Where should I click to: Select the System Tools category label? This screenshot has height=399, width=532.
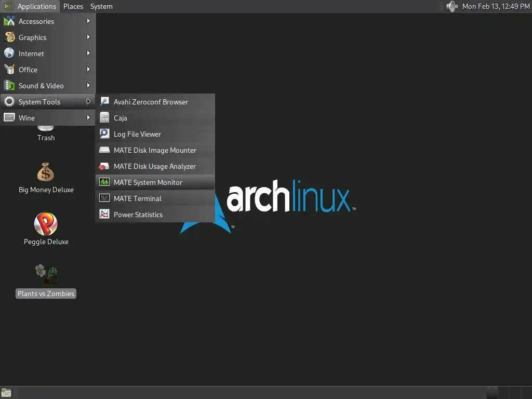pyautogui.click(x=39, y=102)
